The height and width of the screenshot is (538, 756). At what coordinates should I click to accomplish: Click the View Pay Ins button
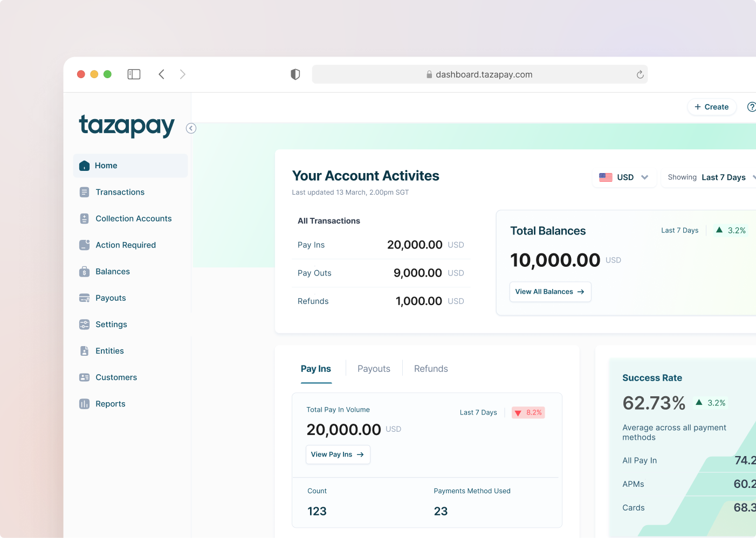click(338, 454)
